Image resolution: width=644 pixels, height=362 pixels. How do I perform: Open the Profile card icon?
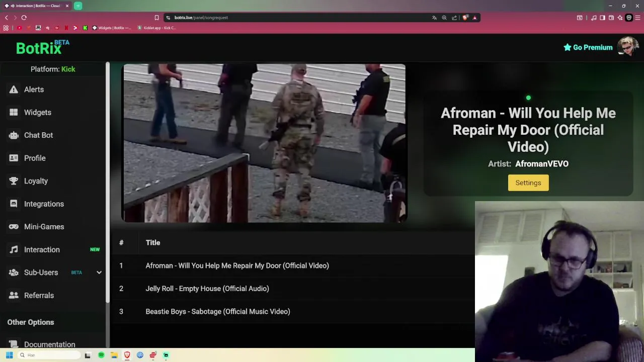click(14, 158)
